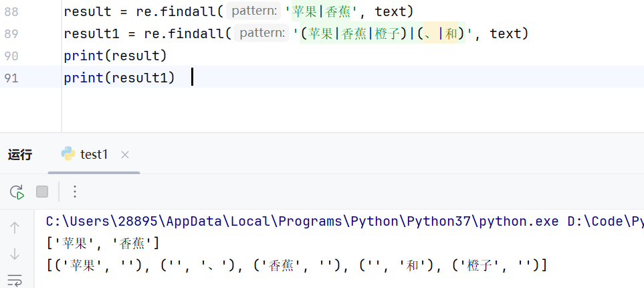Open the run toolbar's more options menu
The width and height of the screenshot is (644, 288).
pos(75,192)
